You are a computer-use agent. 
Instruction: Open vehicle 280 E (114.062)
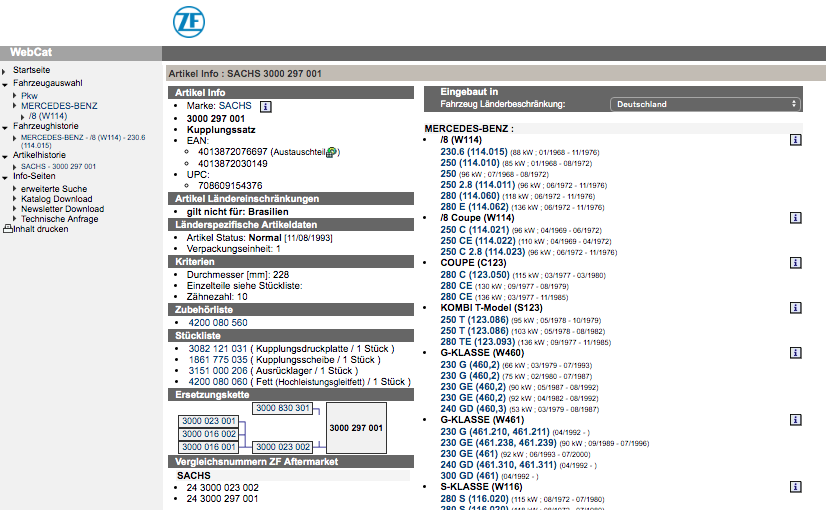pyautogui.click(x=474, y=207)
